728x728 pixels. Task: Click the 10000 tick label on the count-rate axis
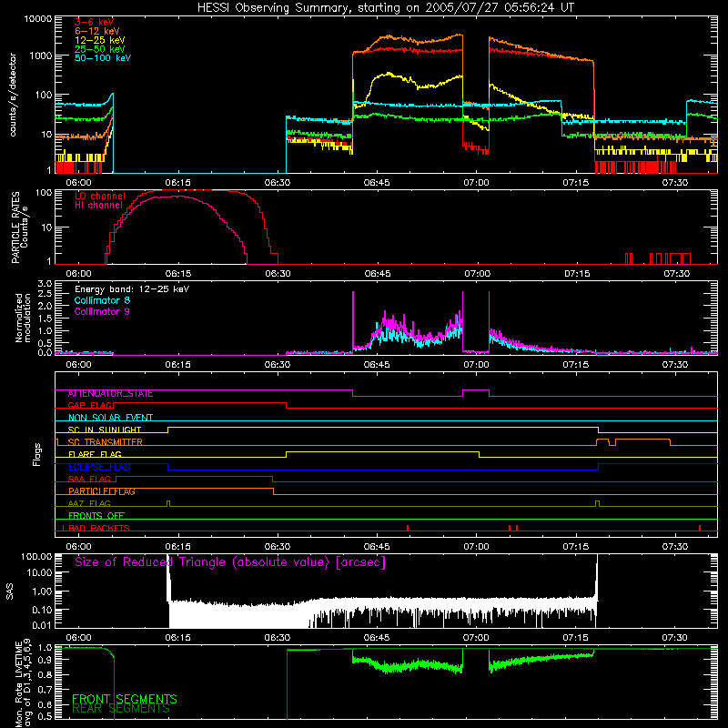(x=38, y=19)
